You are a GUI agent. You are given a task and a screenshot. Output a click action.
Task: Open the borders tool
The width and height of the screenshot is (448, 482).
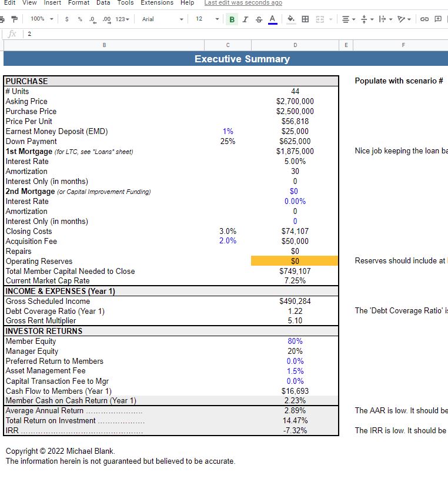point(305,19)
